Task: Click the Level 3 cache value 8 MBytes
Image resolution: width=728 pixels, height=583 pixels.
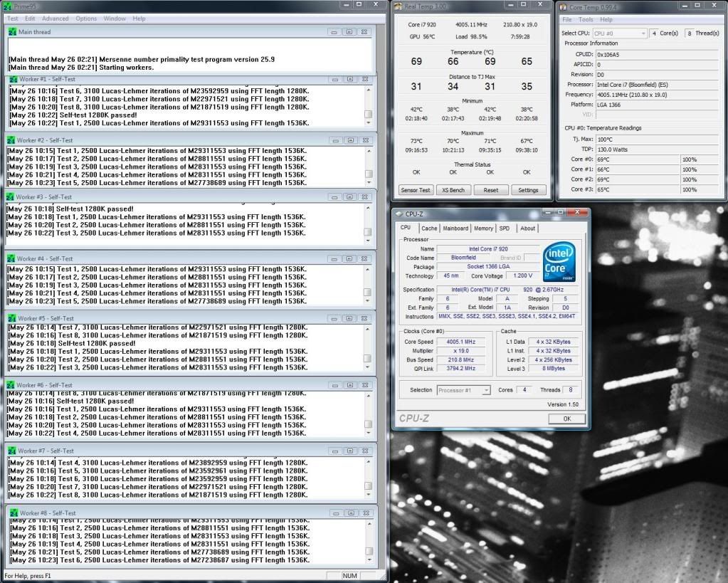Action: click(554, 369)
